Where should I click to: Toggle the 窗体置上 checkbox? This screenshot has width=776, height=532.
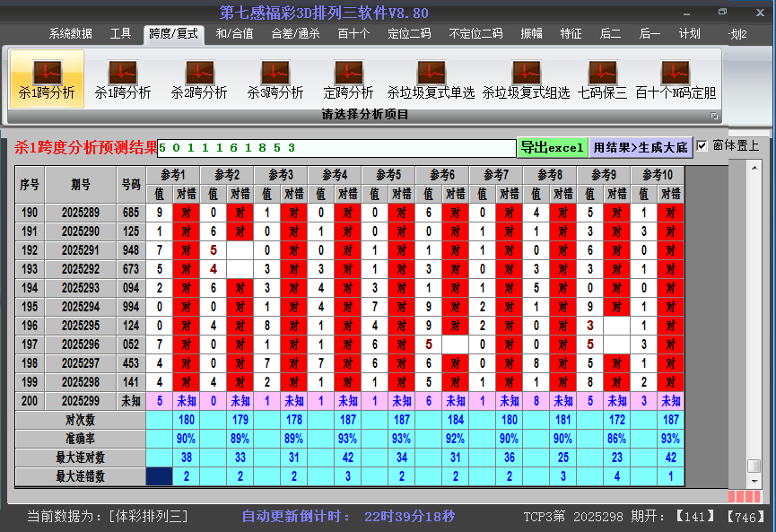pos(702,145)
